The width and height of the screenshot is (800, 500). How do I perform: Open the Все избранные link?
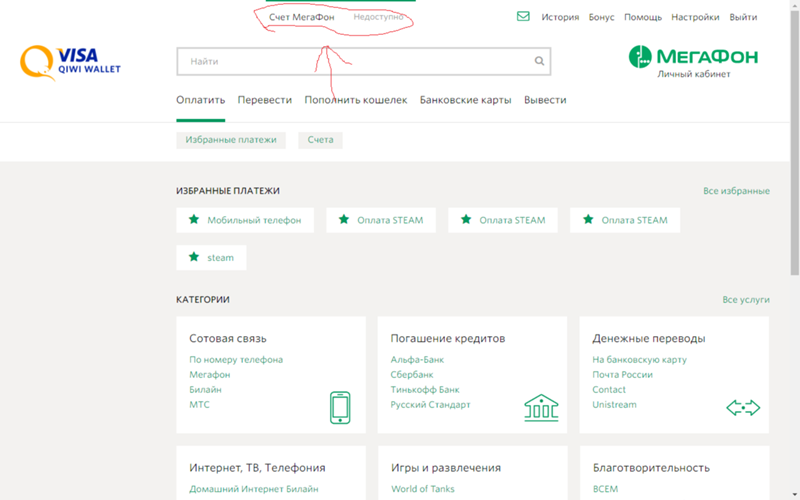736,191
